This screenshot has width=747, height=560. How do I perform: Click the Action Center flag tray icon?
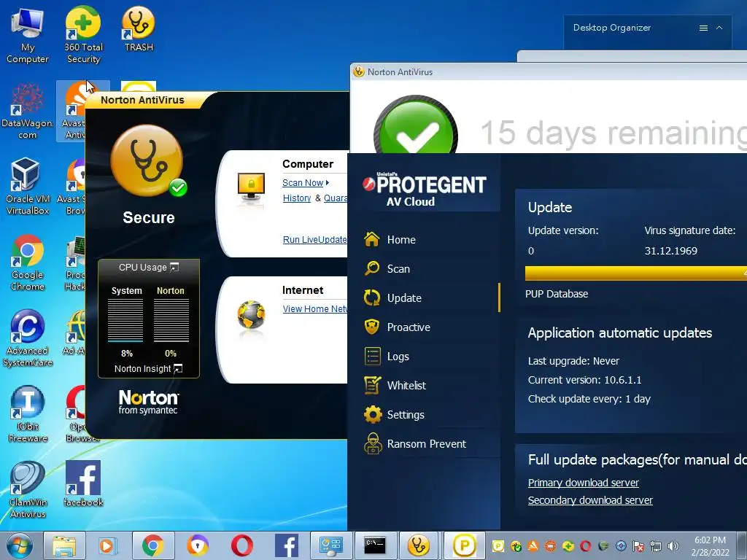[x=638, y=545]
